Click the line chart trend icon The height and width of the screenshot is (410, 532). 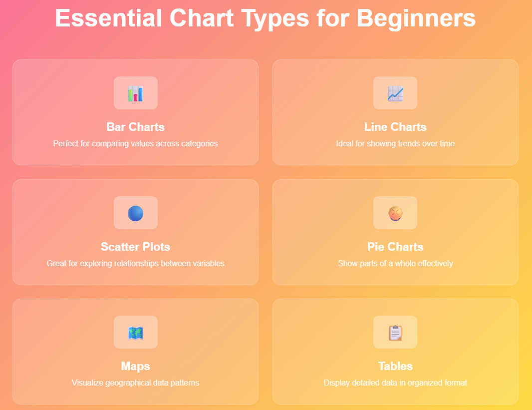coord(395,93)
